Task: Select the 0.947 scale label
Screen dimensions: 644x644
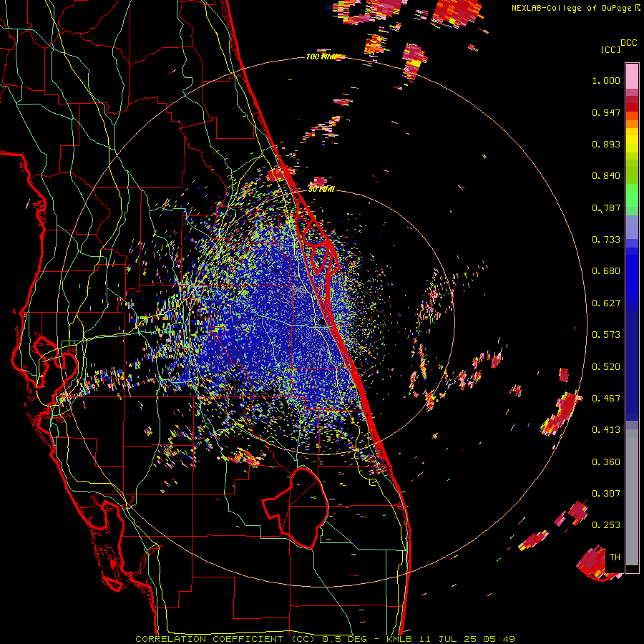Action: (606, 112)
